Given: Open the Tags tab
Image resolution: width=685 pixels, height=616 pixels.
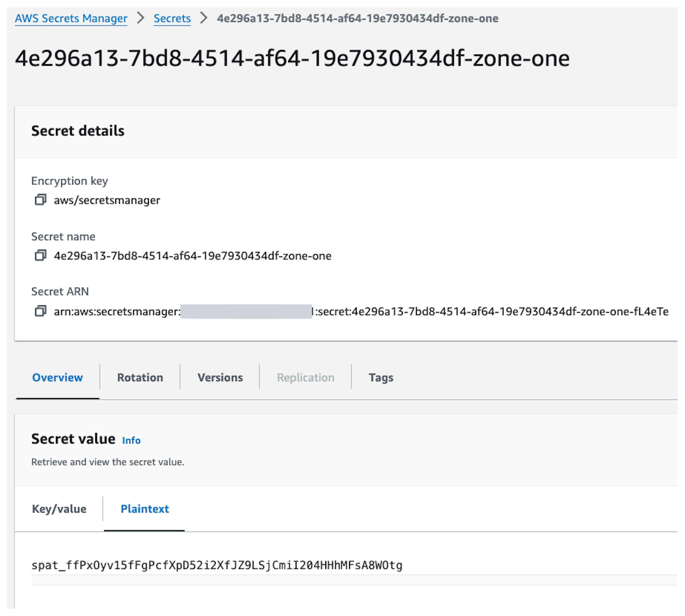Looking at the screenshot, I should (381, 377).
